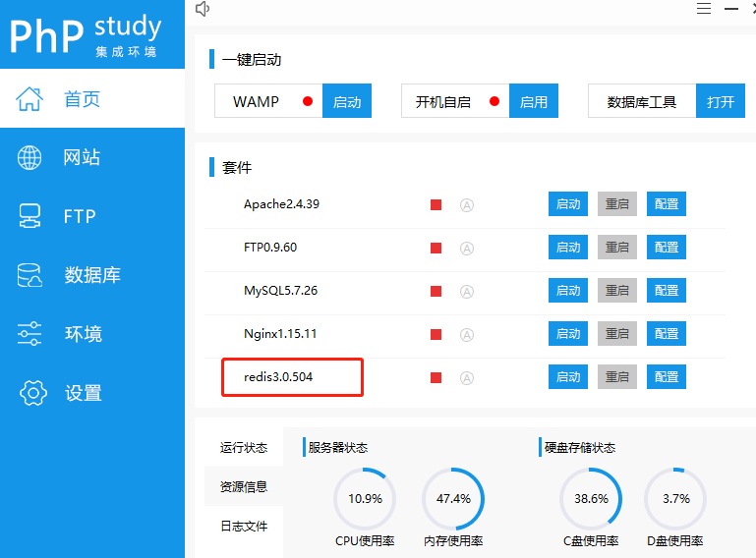Restart MySQL5.7.26 with 重启

point(617,290)
